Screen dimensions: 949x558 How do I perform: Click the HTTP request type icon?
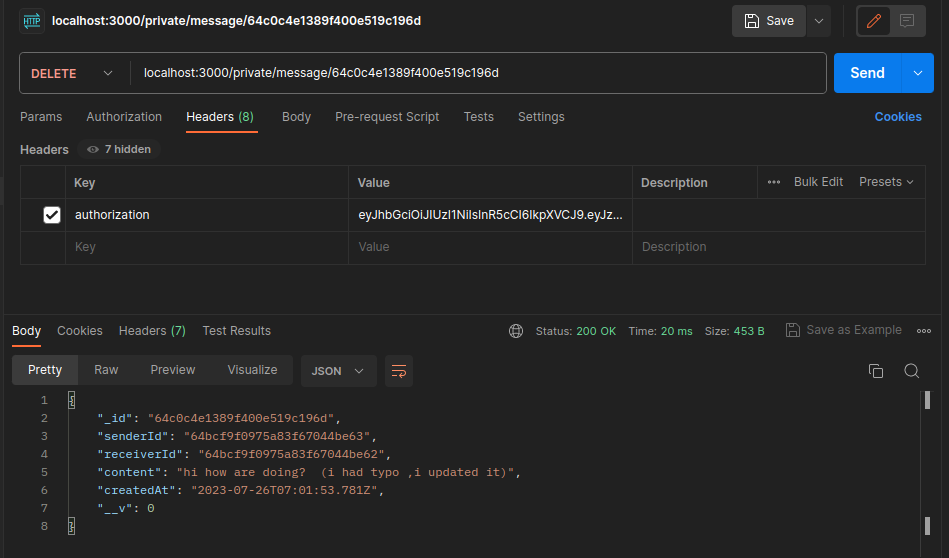[x=31, y=21]
